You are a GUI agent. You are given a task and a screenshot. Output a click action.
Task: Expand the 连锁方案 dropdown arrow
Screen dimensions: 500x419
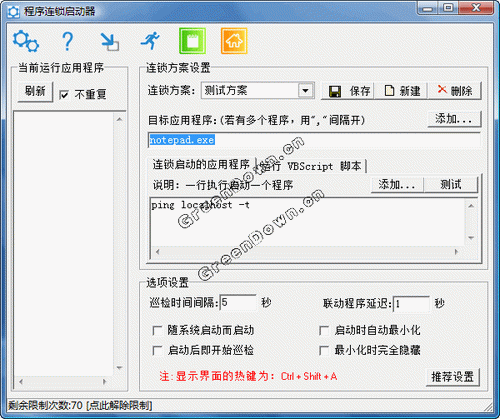point(305,90)
